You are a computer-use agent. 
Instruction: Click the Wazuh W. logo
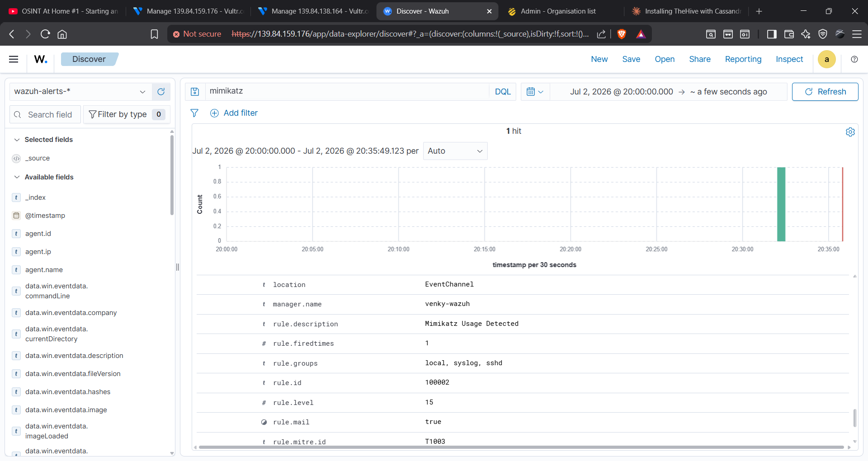[41, 59]
